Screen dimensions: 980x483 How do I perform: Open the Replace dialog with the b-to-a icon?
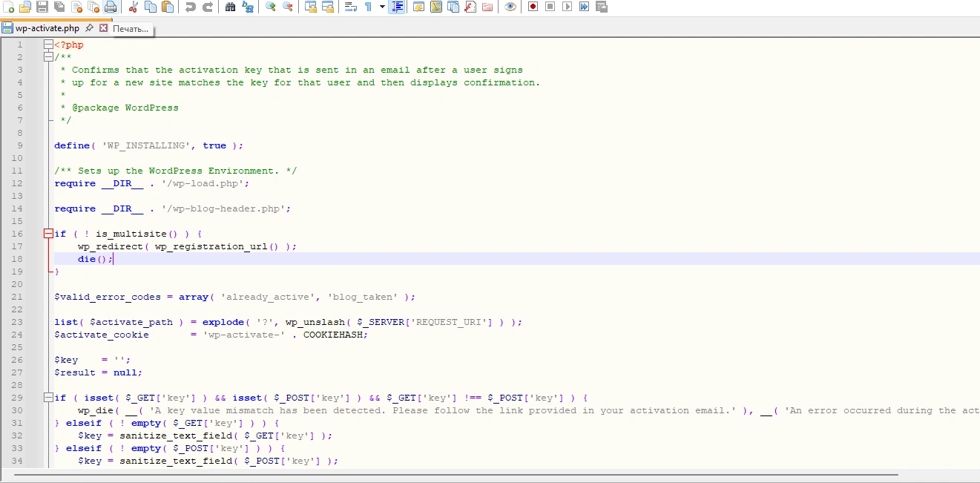pos(247,7)
